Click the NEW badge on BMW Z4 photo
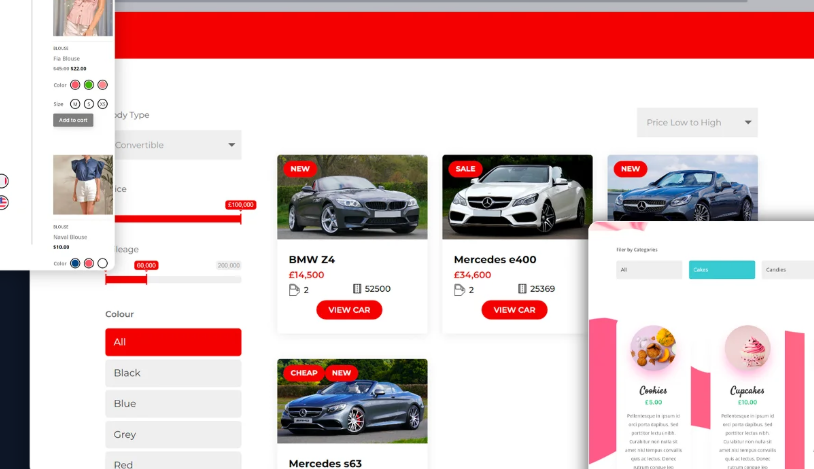This screenshot has height=469, width=814. 300,169
